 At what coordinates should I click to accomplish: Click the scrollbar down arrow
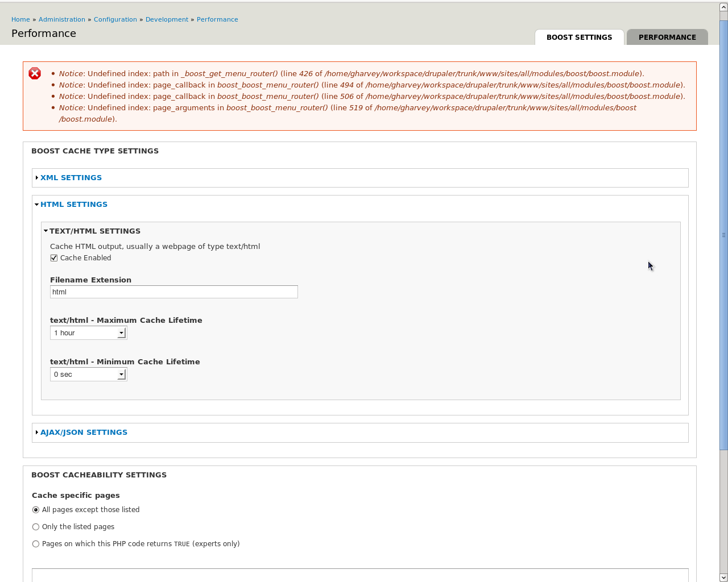(723, 577)
